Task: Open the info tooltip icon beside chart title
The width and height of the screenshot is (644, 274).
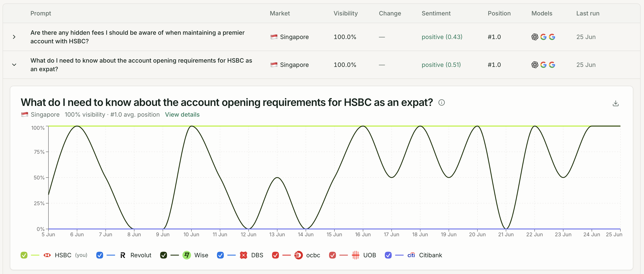Action: [x=441, y=102]
